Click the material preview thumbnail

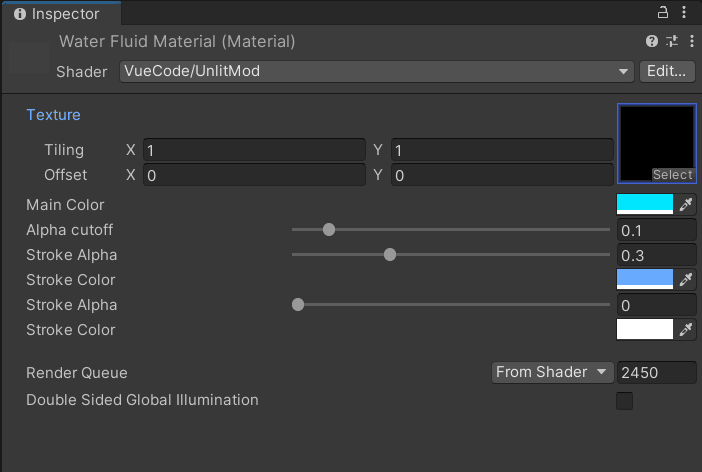(x=28, y=58)
